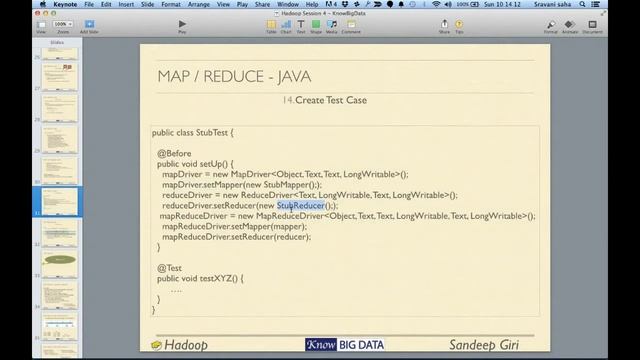Image resolution: width=640 pixels, height=360 pixels.
Task: Click the clock showing Sun 10:14
Action: (x=502, y=4)
